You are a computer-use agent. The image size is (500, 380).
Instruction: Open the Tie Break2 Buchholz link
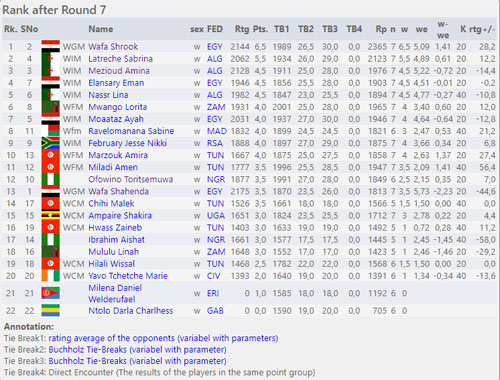[137, 350]
